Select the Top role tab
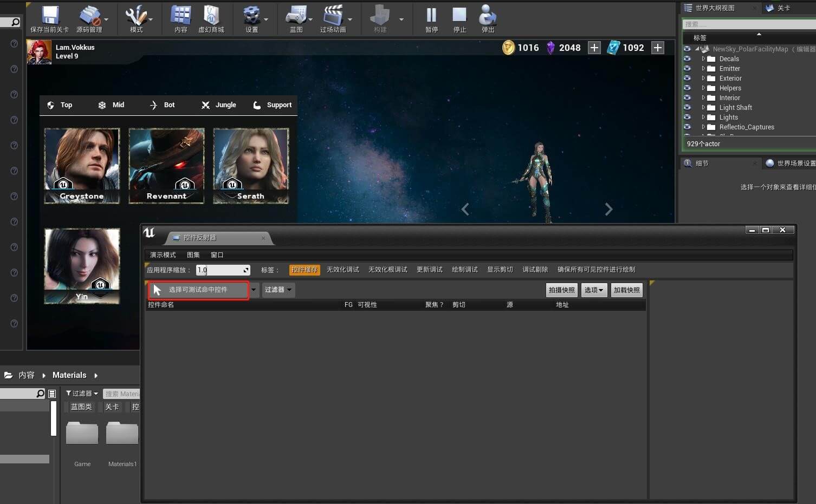The width and height of the screenshot is (816, 504). pos(60,105)
